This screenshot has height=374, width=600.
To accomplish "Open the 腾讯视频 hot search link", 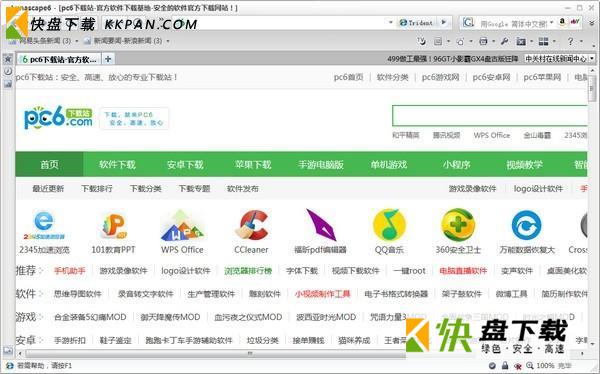I will pyautogui.click(x=447, y=135).
